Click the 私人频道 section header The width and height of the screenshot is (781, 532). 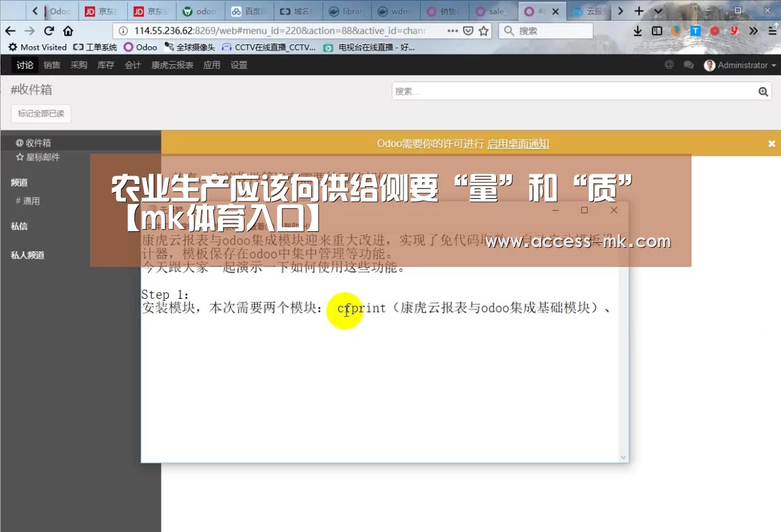tap(28, 255)
